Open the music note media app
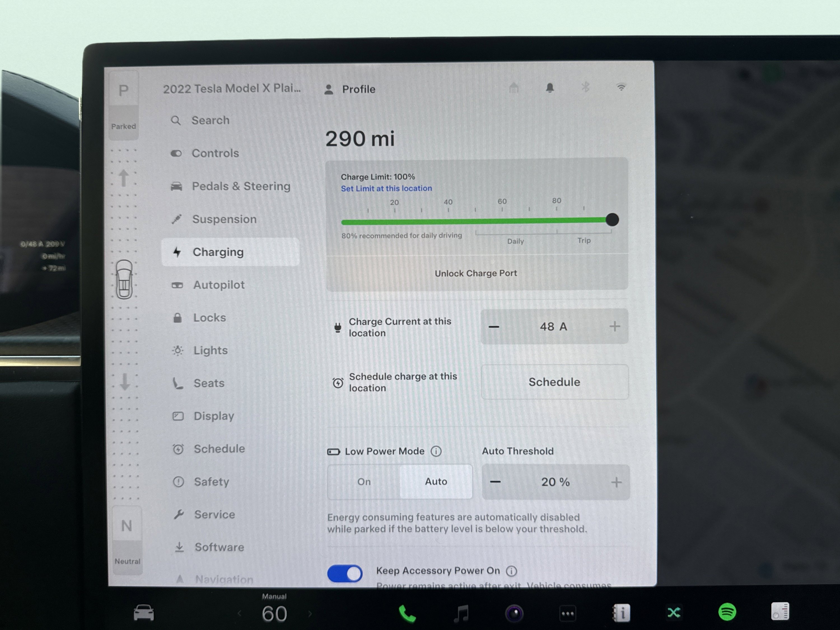 click(x=461, y=614)
